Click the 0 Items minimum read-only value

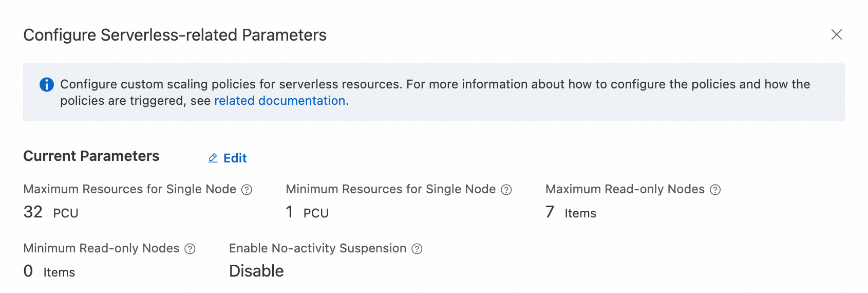pos(49,271)
